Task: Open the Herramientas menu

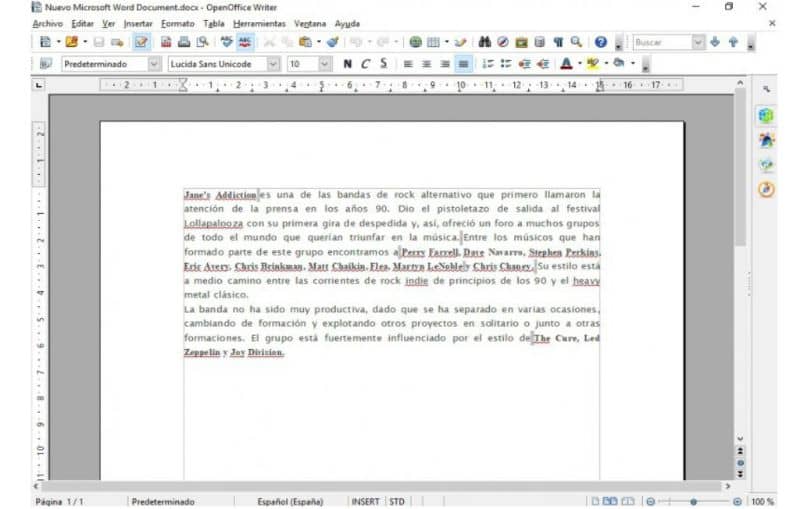Action: coord(259,23)
